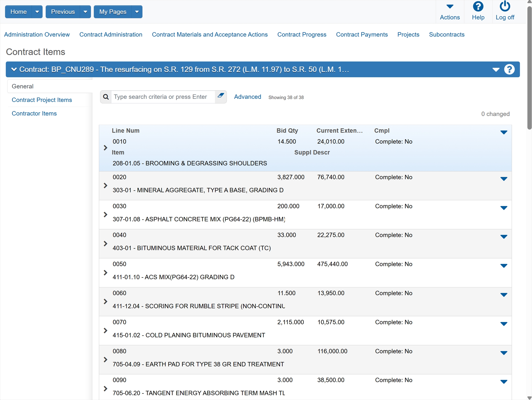
Task: Click the Home button
Action: [18, 12]
